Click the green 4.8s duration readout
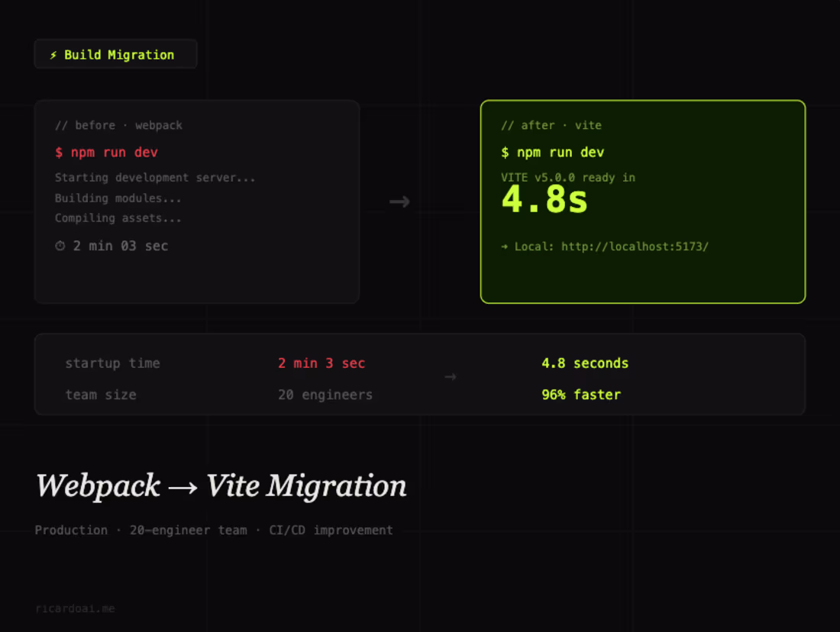 point(544,201)
